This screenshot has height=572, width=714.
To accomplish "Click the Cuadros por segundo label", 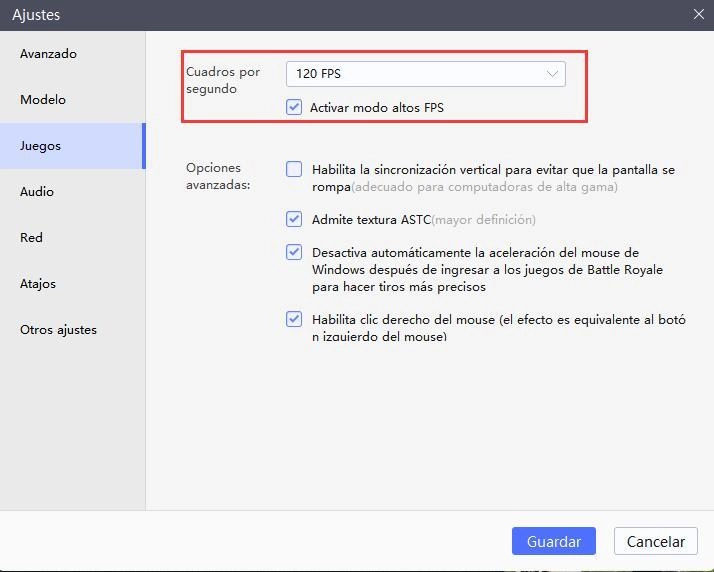I will [223, 80].
